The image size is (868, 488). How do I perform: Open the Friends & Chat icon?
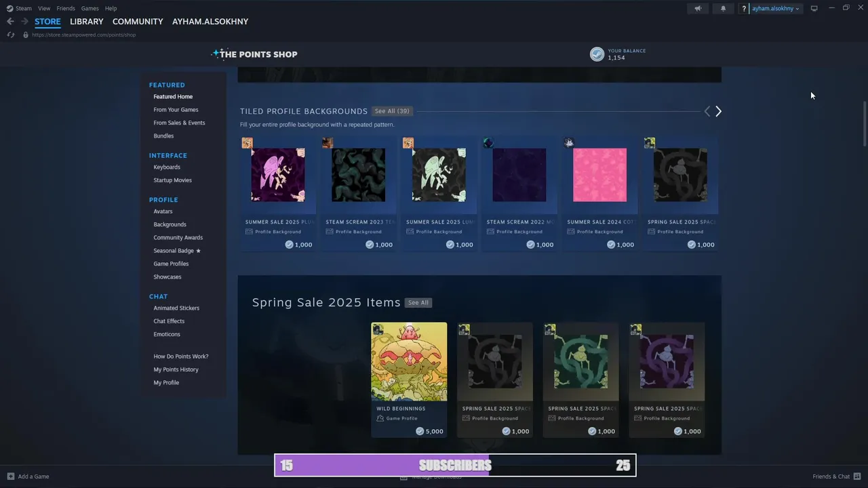858,476
